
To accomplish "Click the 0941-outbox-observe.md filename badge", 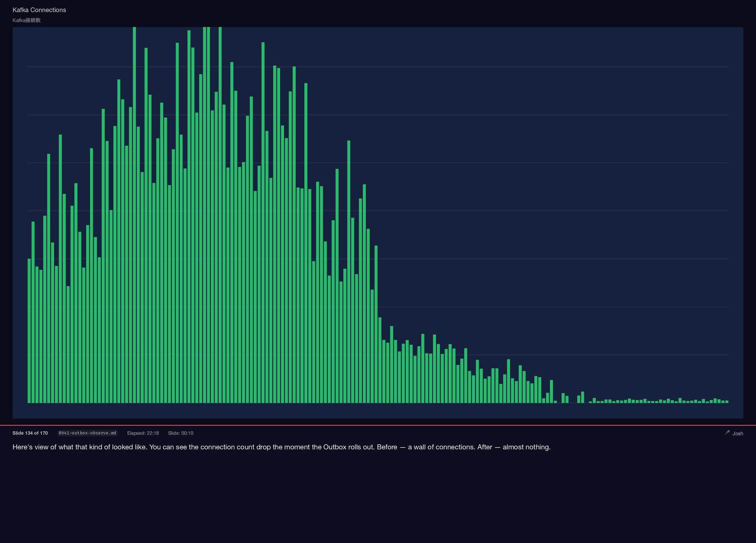I will (x=87, y=433).
